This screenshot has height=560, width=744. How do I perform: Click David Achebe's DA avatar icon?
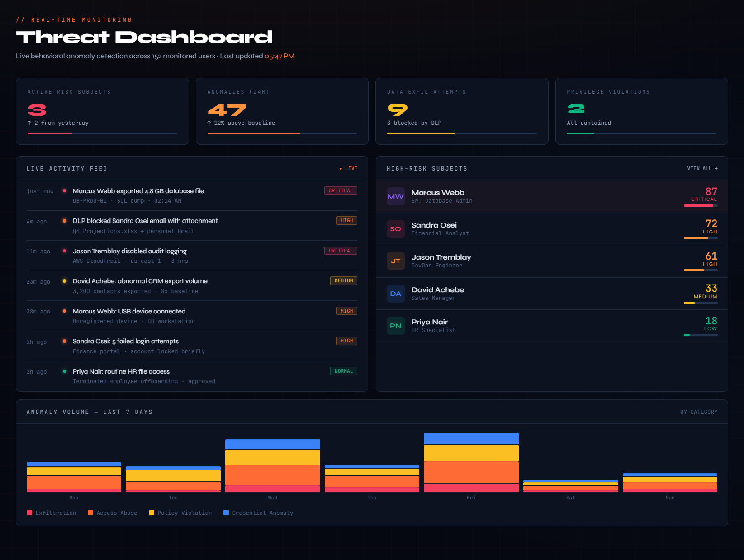tap(395, 294)
